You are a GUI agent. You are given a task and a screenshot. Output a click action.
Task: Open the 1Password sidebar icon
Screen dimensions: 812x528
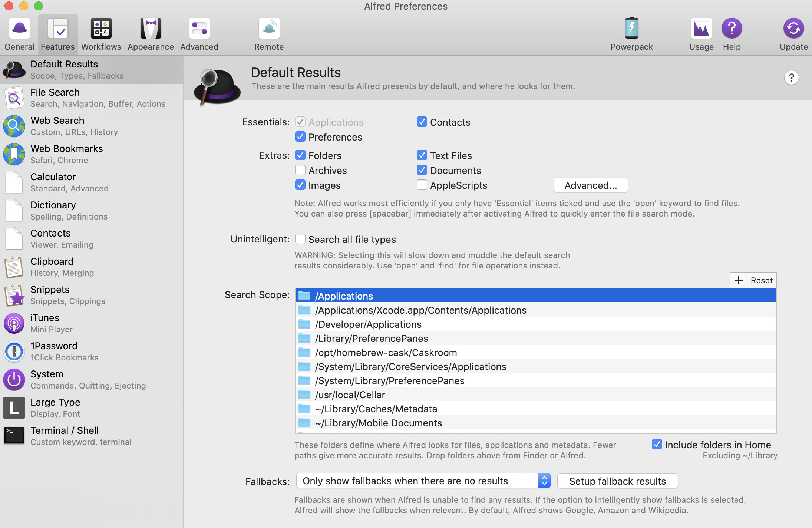coord(14,352)
